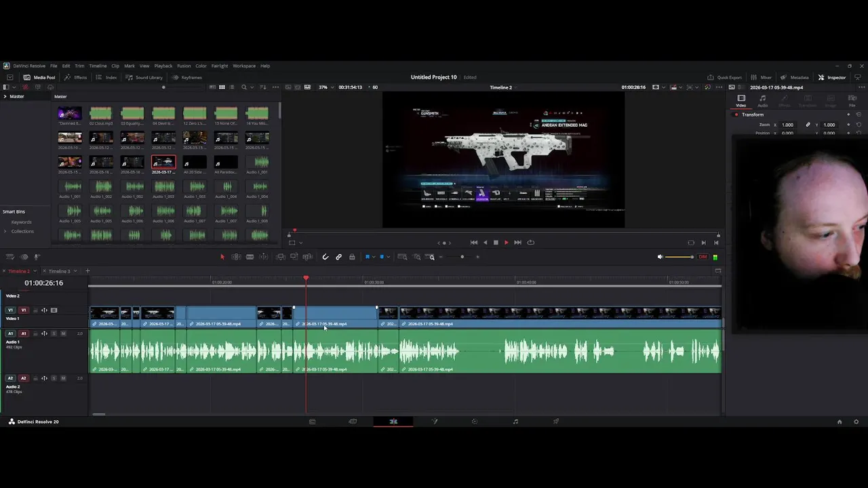Toggle the Media Pool panel
Viewport: 868px width, 488px height.
point(39,77)
